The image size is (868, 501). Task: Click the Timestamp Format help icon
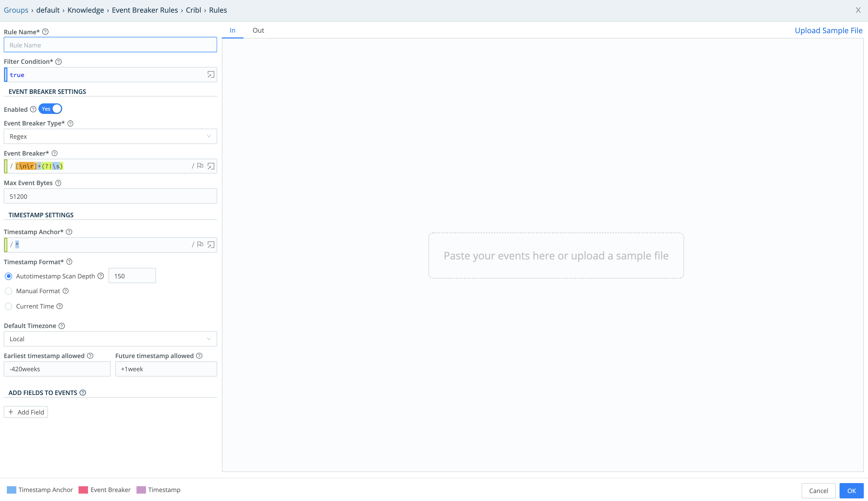click(70, 262)
